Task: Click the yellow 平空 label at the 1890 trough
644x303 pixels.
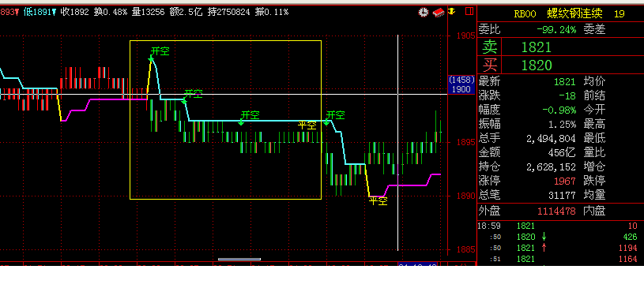Action: (378, 201)
